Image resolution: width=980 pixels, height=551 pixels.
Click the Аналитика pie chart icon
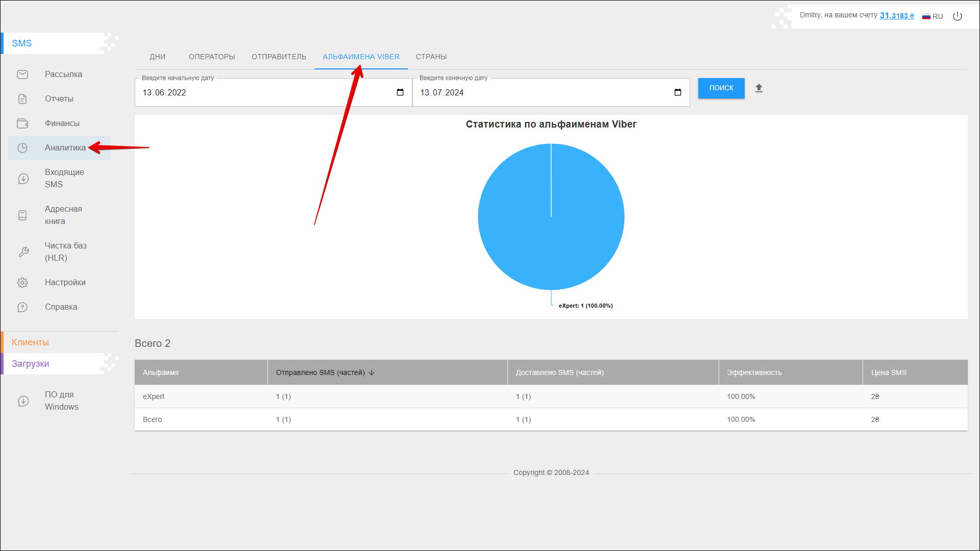point(22,148)
